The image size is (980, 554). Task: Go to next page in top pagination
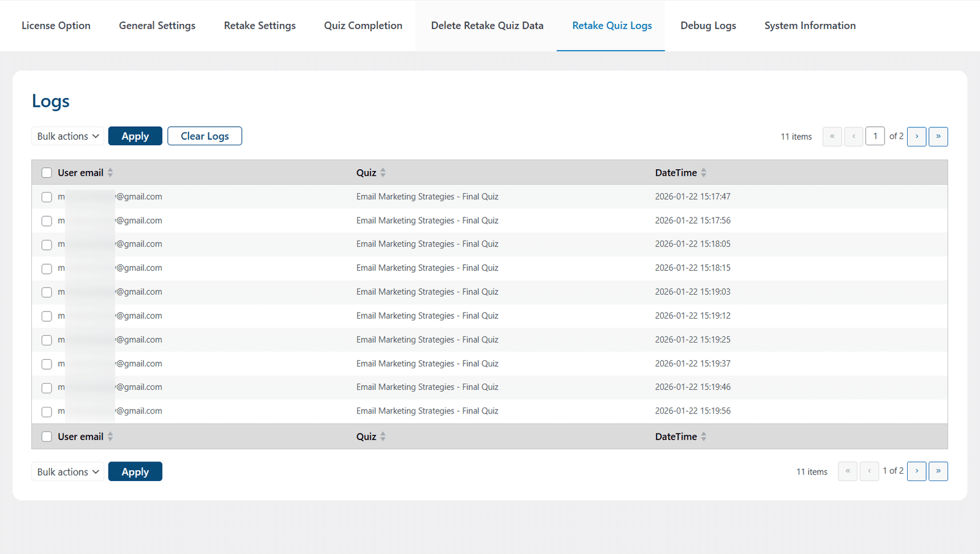click(916, 136)
